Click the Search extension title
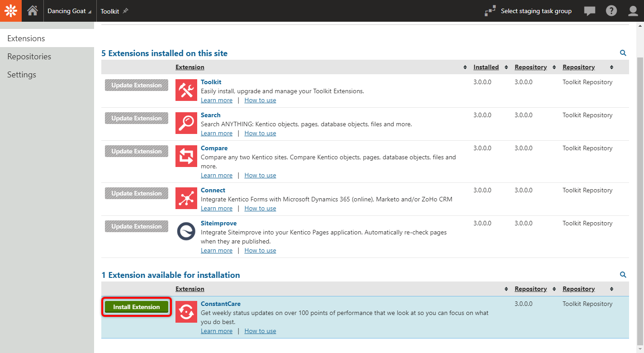 tap(211, 115)
